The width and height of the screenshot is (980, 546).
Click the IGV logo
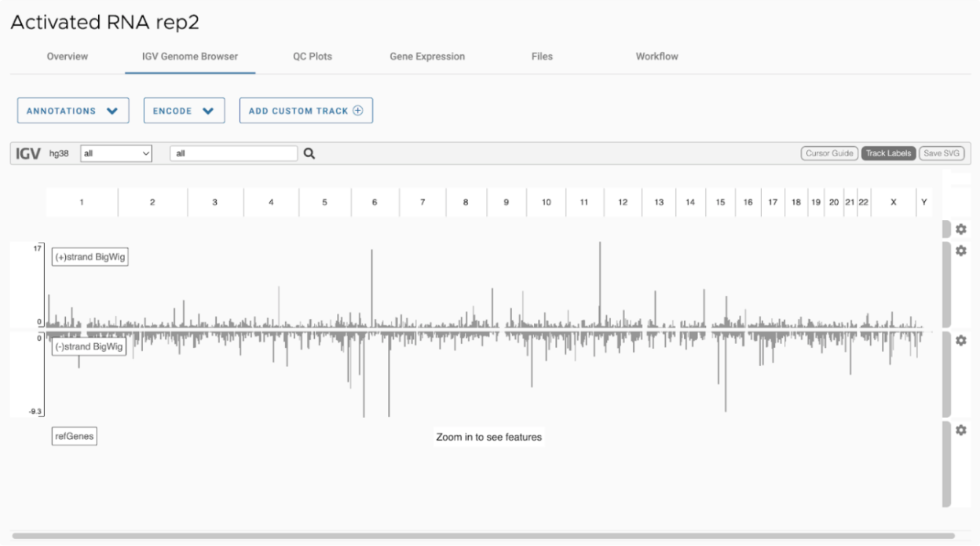point(28,154)
